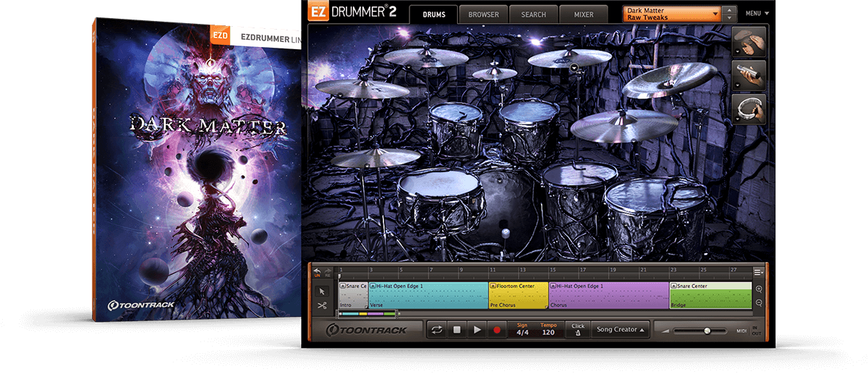868x374 pixels.
Task: Open the Song Creator panel
Action: (x=621, y=329)
